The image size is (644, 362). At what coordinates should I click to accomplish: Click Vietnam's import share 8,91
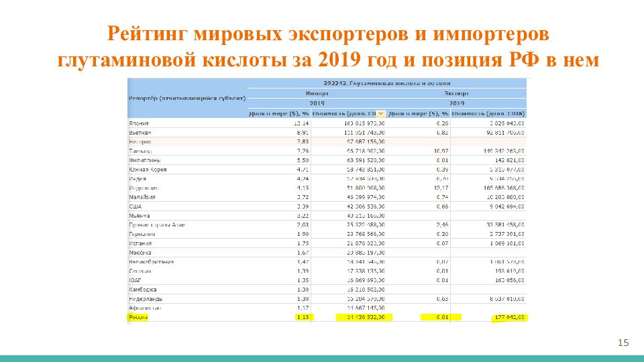[303, 133]
